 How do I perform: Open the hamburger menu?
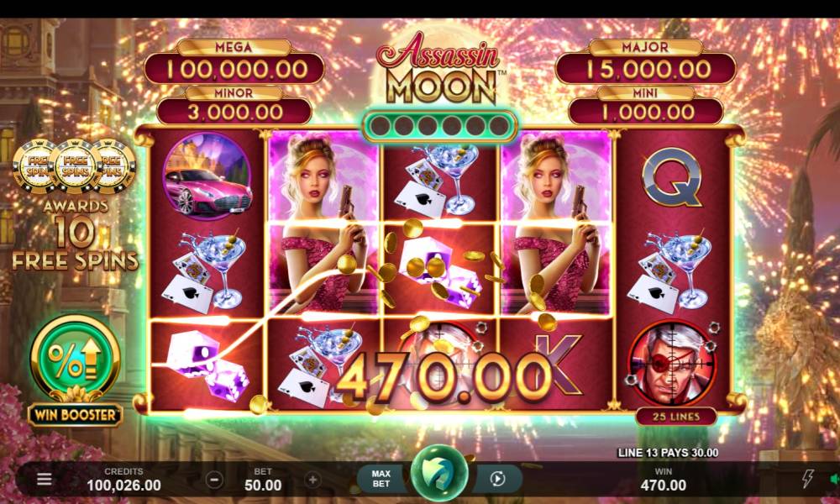point(45,479)
